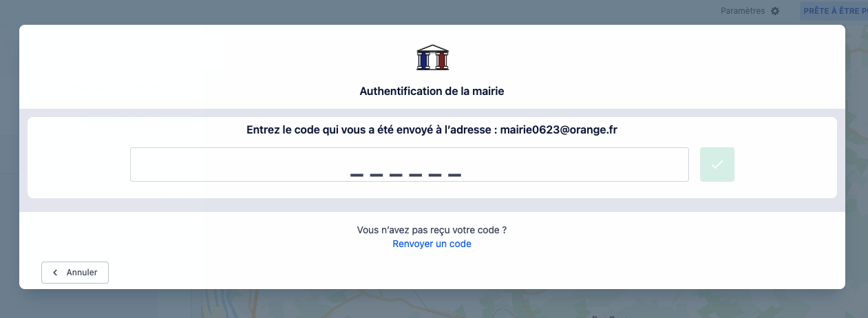Click the "Authentification de la mairie" heading

[x=432, y=91]
